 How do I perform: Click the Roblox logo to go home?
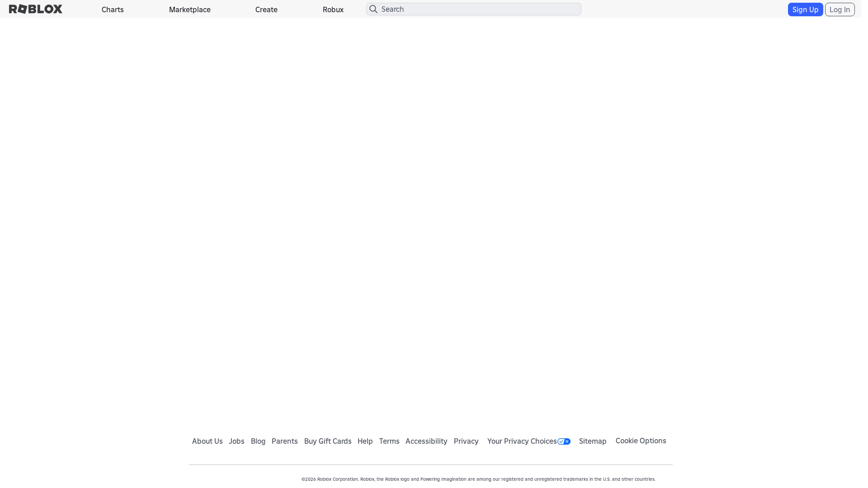point(35,9)
